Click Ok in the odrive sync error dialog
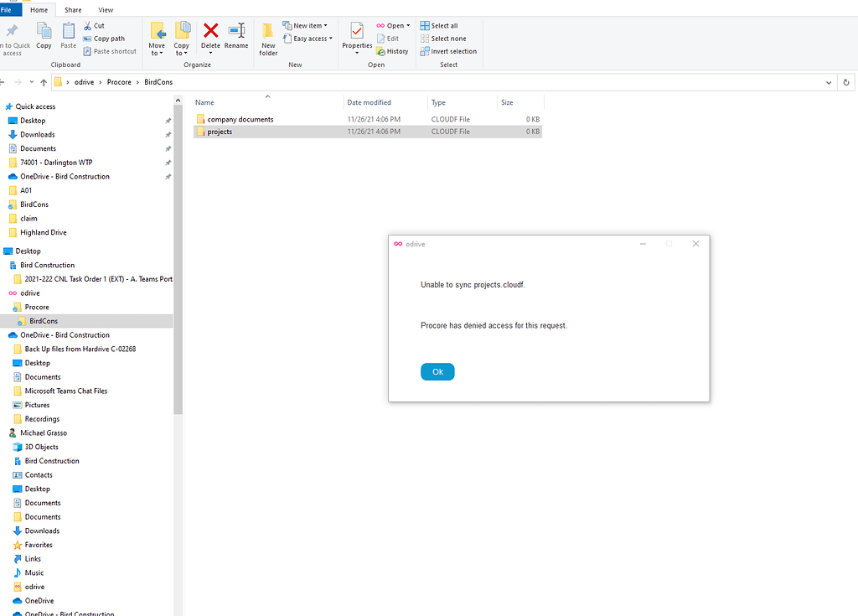This screenshot has height=616, width=858. 437,371
